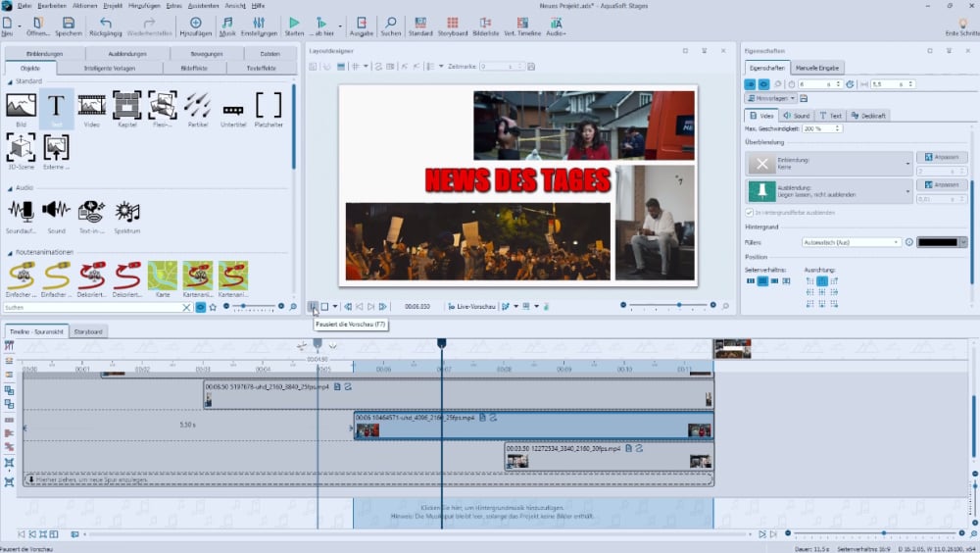Open the Projekt menu

pos(115,6)
